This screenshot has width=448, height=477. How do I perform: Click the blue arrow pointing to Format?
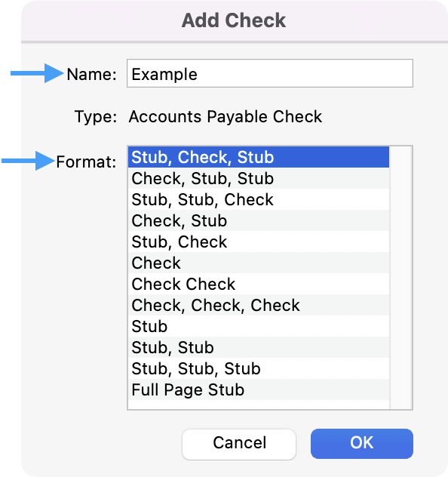tap(28, 161)
